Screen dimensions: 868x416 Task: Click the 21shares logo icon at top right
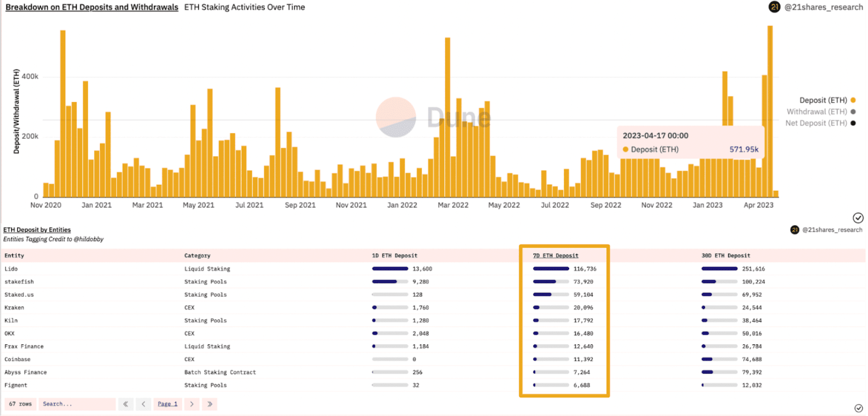774,7
